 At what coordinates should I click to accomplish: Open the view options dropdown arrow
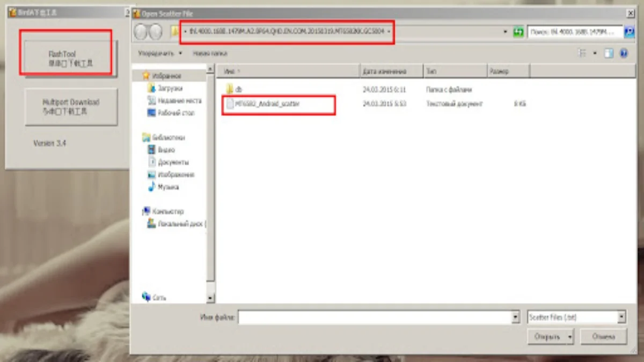[595, 54]
